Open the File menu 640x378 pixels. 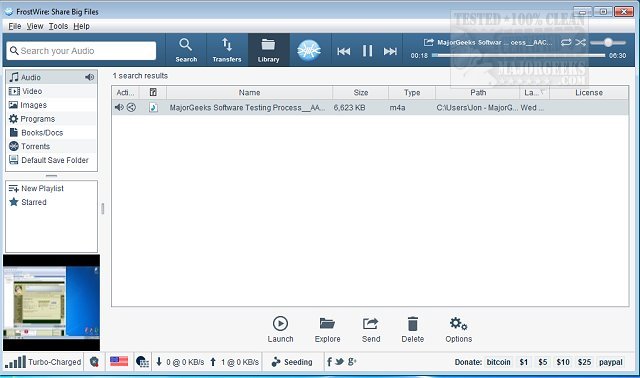[15, 26]
